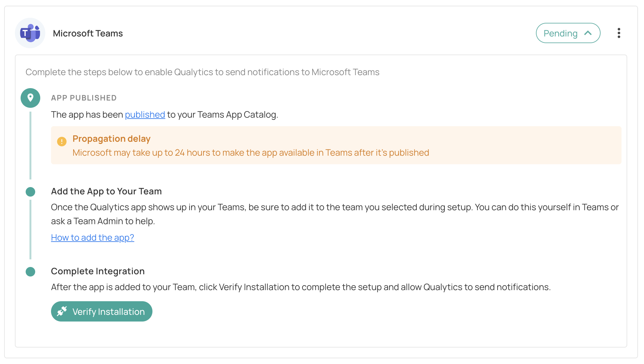Click the 'Microsoft may take up to 24 hours' message
Screen dimensions: 644x364
(x=251, y=153)
